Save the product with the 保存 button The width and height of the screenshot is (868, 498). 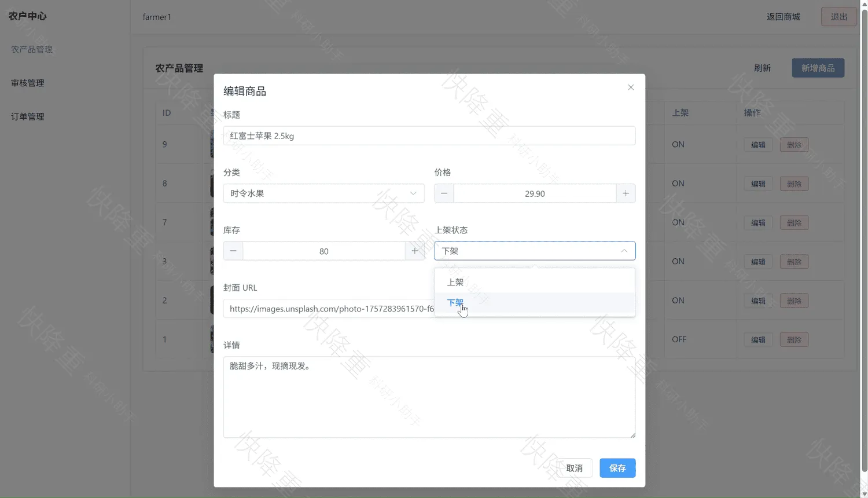(x=617, y=468)
